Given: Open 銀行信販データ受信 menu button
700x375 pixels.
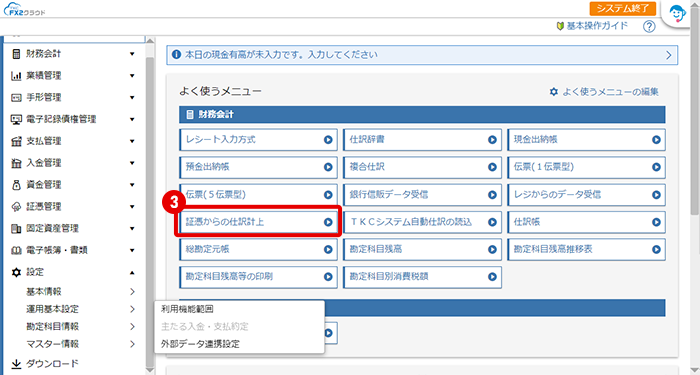Looking at the screenshot, I should coord(422,195).
